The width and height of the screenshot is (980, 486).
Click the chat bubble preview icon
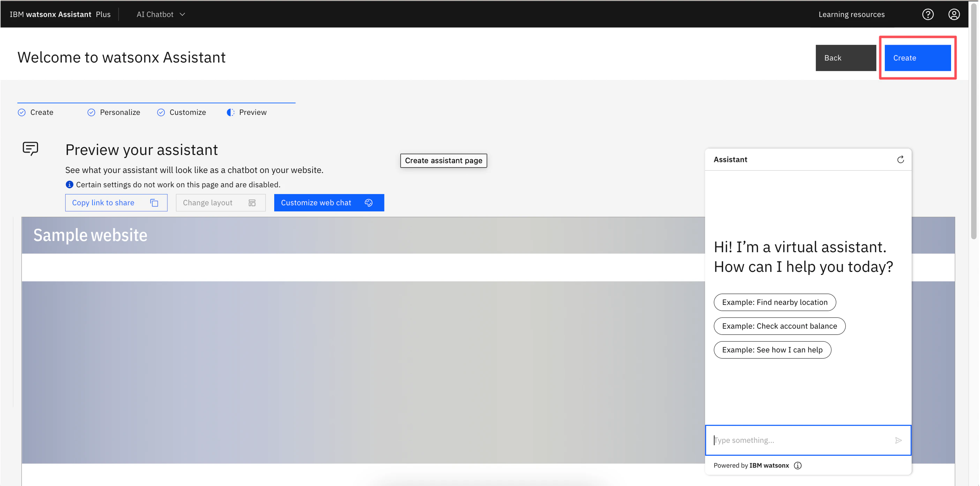(30, 148)
